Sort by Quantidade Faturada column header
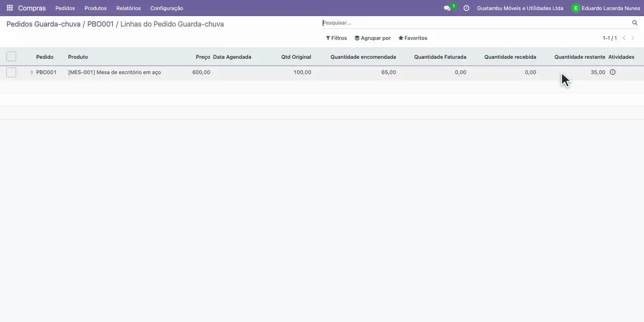 pos(440,57)
